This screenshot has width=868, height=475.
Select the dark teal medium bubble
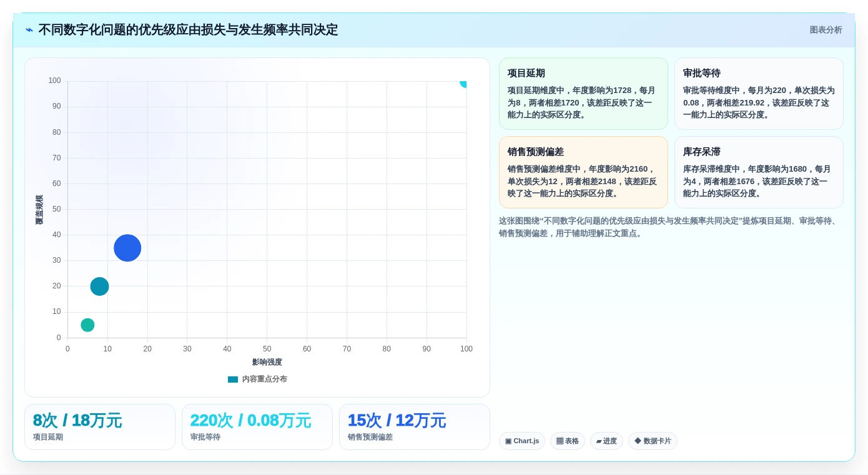[x=99, y=286]
